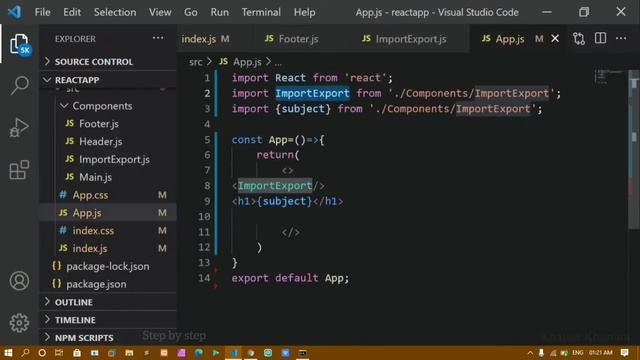640x360 pixels.
Task: Expand the Outline section
Action: 108,302
